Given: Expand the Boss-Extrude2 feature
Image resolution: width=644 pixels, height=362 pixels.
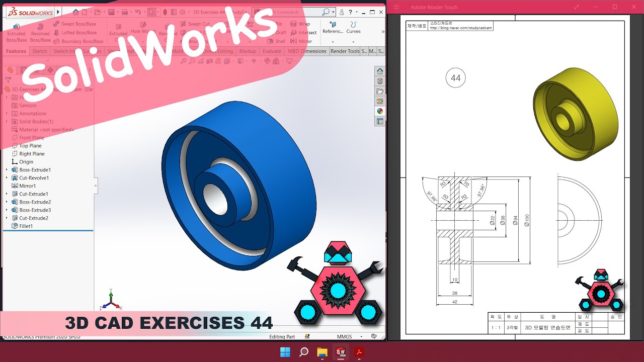Looking at the screenshot, I should 7,202.
